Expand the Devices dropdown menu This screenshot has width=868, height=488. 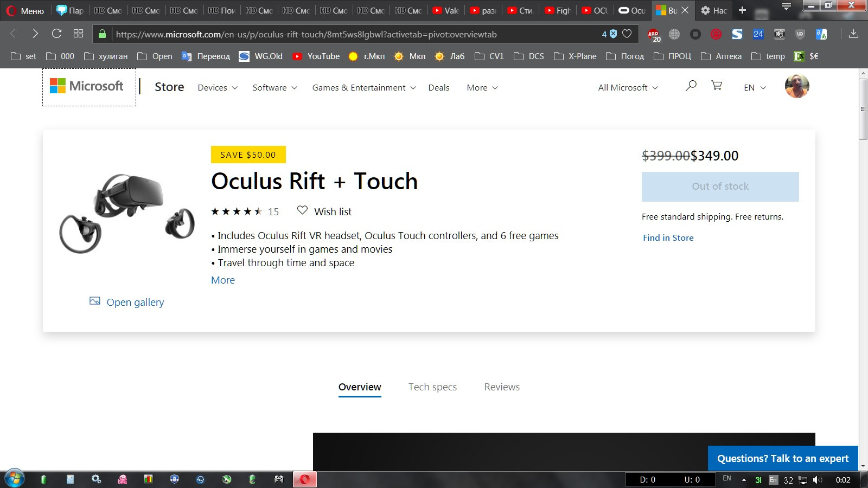click(x=218, y=88)
